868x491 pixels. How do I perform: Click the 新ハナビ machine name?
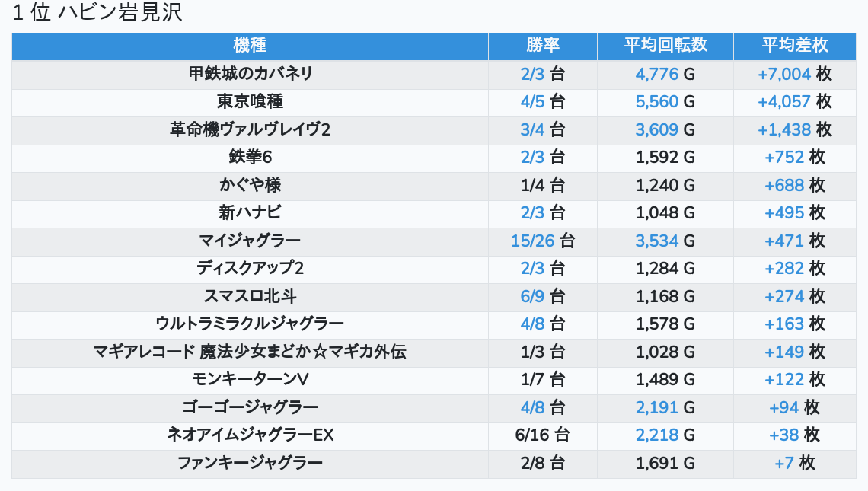point(250,213)
